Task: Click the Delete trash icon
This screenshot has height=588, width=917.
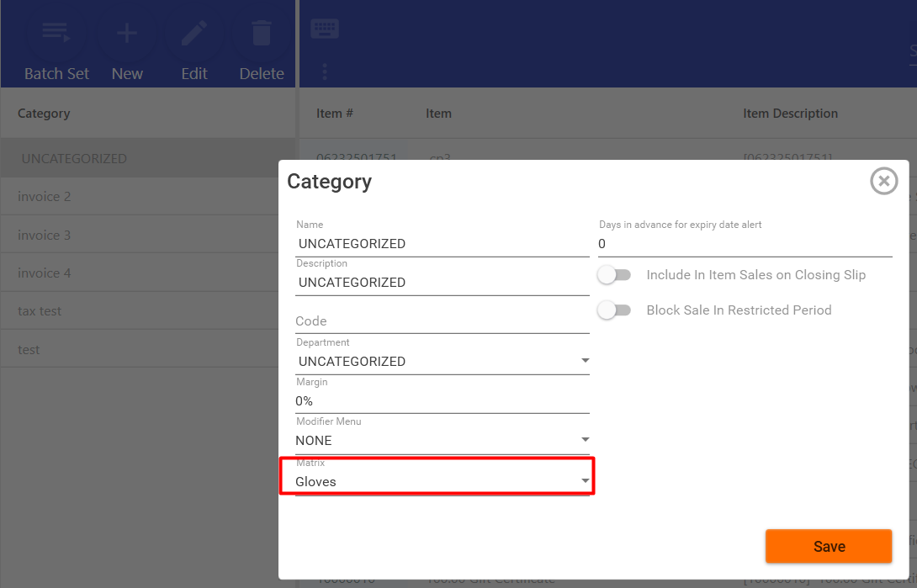Action: coord(262,33)
